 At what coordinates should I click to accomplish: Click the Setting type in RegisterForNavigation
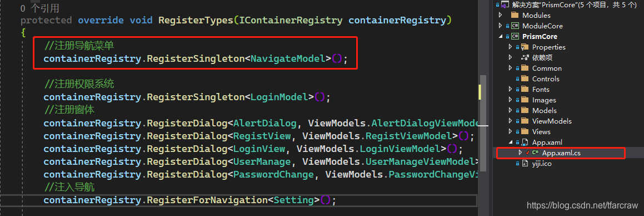click(293, 200)
